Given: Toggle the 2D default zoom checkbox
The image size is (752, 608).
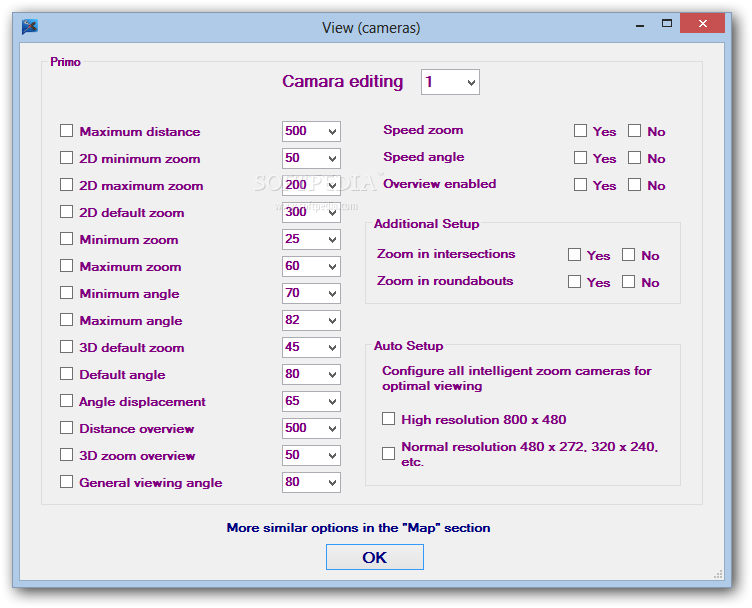Looking at the screenshot, I should (x=66, y=212).
